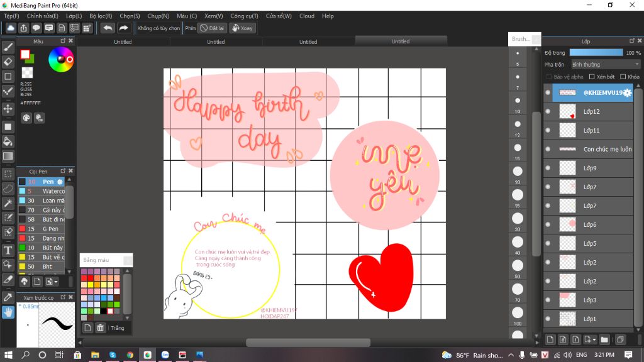
Task: Click the Đặt lại button
Action: point(212,28)
